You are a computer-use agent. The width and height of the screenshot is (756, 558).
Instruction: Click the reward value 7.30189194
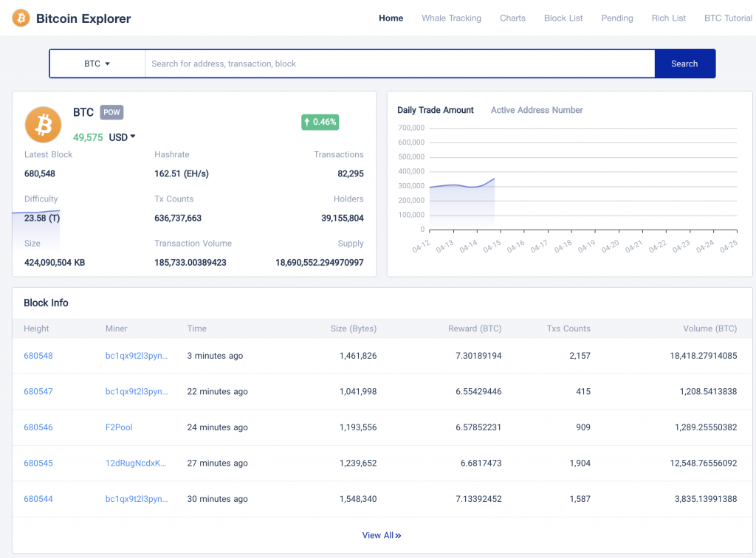pos(478,356)
